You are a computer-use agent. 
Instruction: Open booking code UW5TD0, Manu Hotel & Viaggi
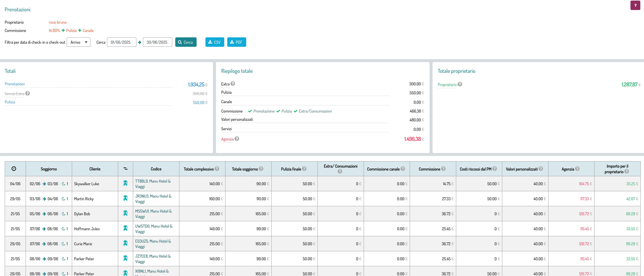[154, 229]
